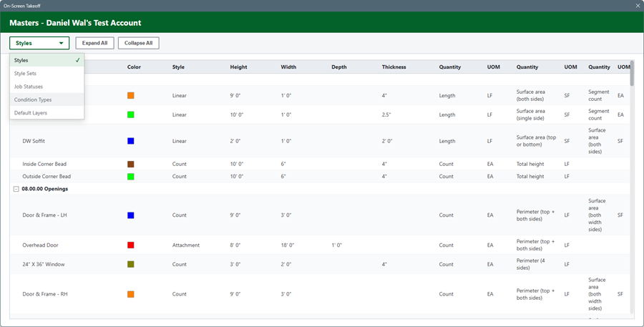Click the Thickness column header
Screen dimensions: 644x327
pos(394,67)
